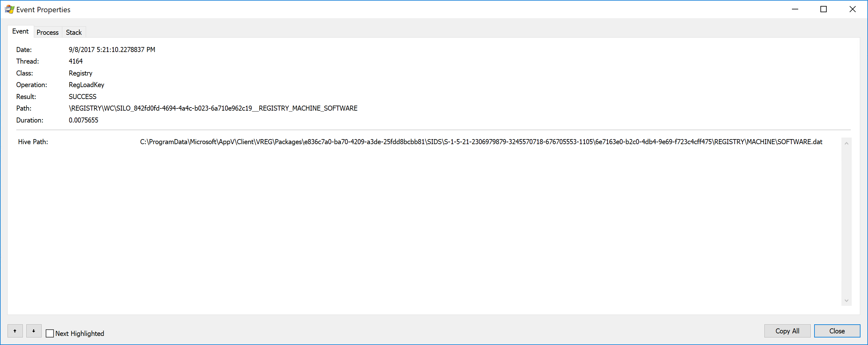Image resolution: width=868 pixels, height=345 pixels.
Task: Select the date value 9/8/2017 5:21:10.2278837 PM
Action: (112, 50)
